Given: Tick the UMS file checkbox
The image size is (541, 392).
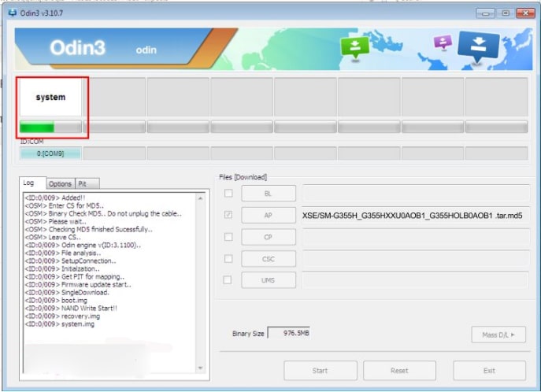Looking at the screenshot, I should tap(228, 280).
